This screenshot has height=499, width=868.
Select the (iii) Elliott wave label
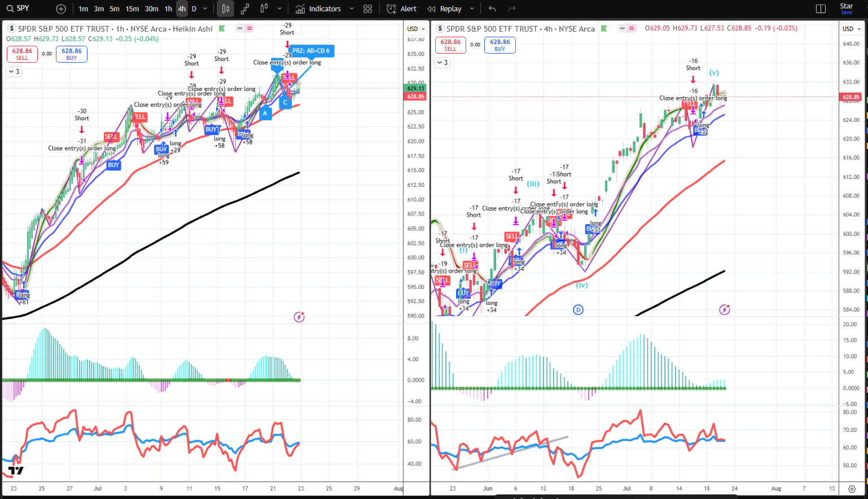[x=533, y=183]
